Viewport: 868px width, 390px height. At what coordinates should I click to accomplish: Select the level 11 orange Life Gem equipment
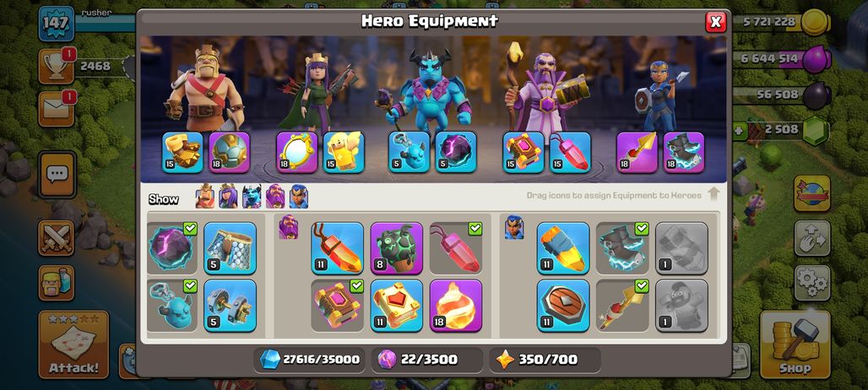(x=337, y=248)
